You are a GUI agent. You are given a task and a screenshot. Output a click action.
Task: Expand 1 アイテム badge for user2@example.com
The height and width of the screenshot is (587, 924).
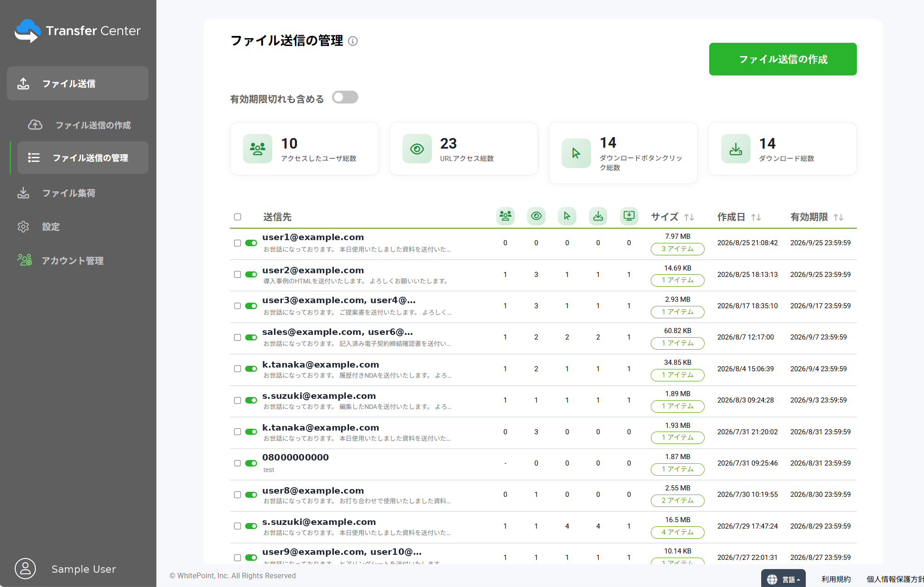pyautogui.click(x=677, y=280)
